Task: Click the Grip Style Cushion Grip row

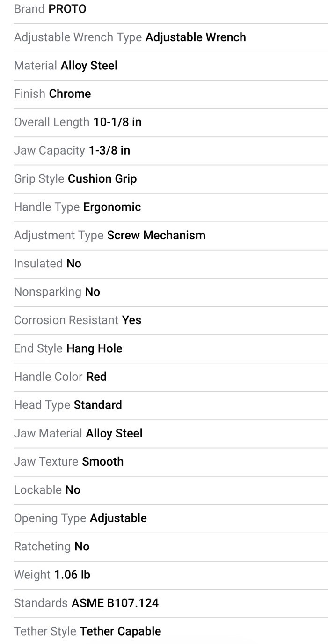Action: [75, 179]
